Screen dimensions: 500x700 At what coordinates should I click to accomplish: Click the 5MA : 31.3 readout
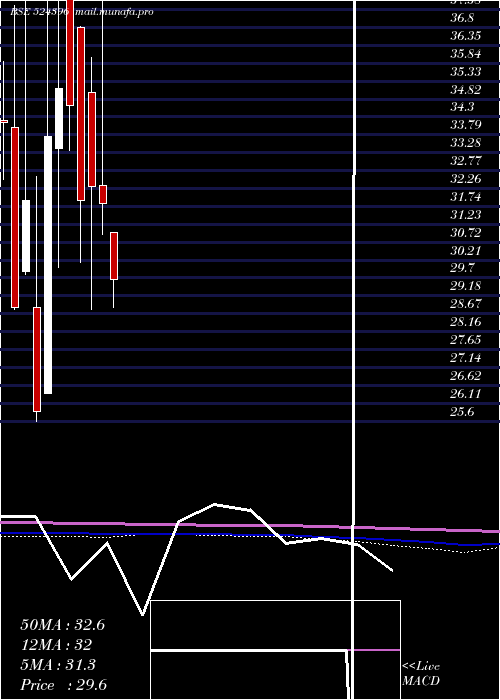click(58, 665)
